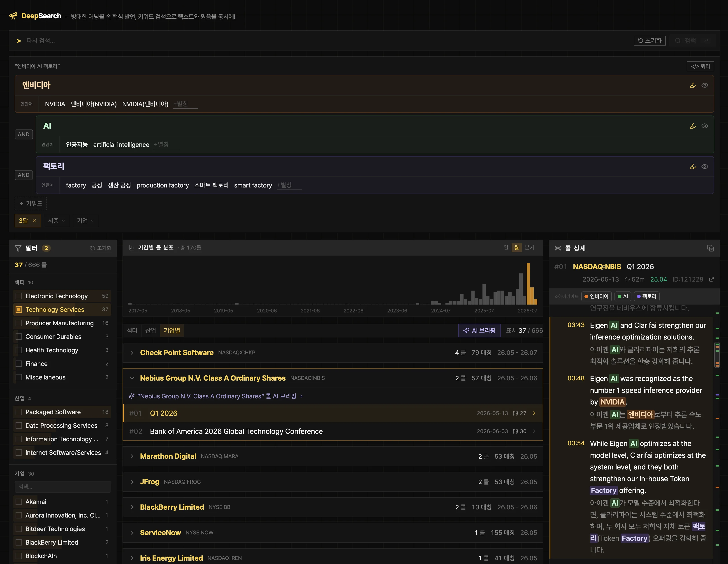Select the 기업별 grouping tab
Screen dimensions: 728x564
(x=172, y=330)
